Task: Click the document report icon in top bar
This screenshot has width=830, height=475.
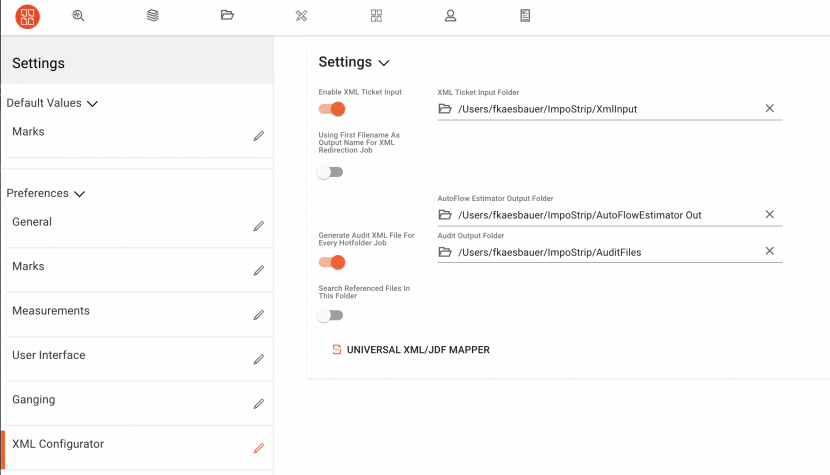Action: click(526, 16)
